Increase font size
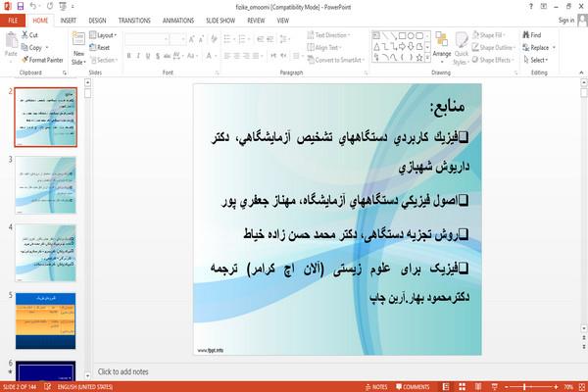The width and height of the screenshot is (588, 392). point(192,38)
